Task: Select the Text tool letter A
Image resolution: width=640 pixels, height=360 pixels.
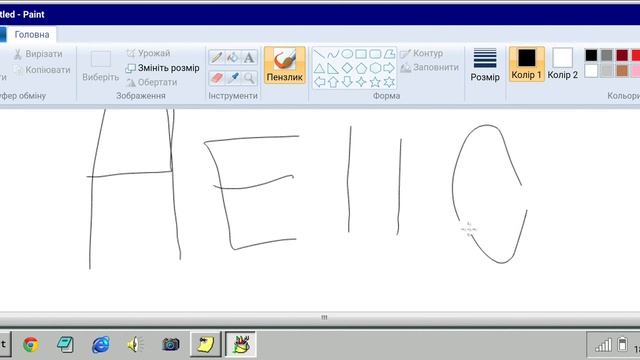Action: point(249,58)
